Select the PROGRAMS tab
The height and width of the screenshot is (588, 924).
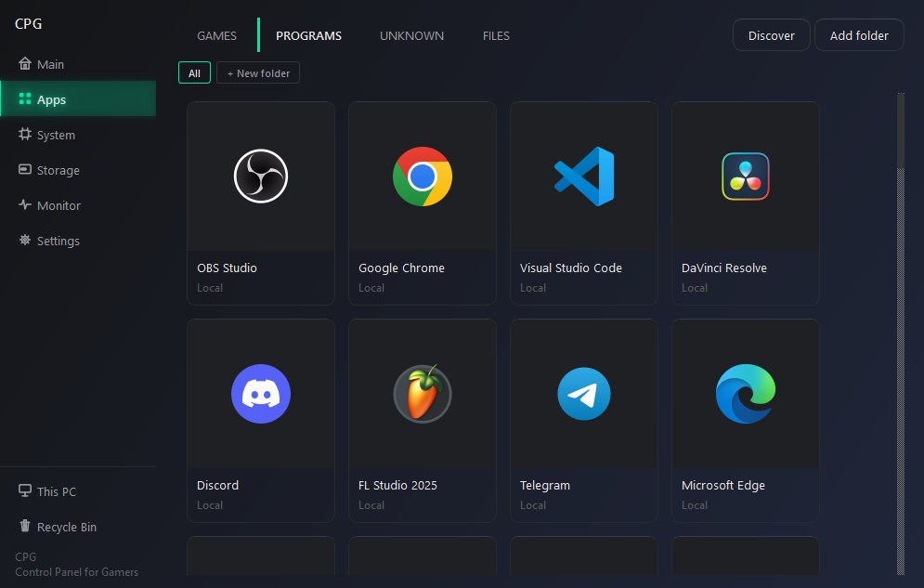(309, 35)
